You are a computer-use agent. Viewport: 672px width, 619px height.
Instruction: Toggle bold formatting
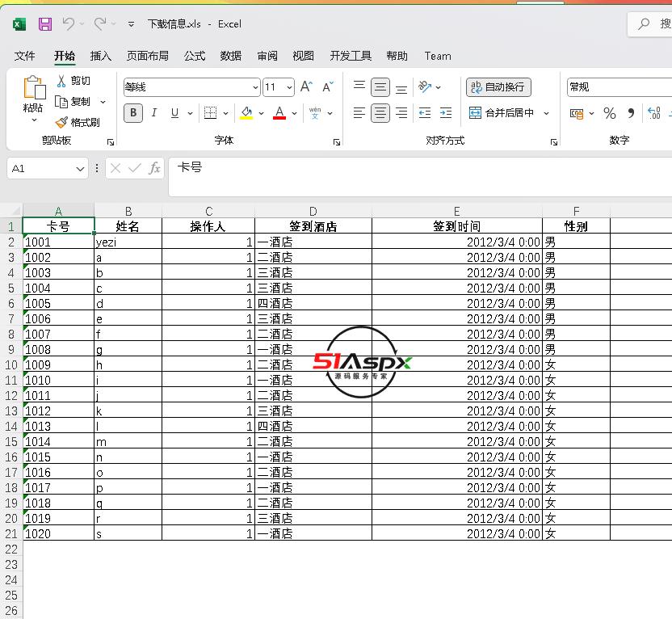coord(133,113)
